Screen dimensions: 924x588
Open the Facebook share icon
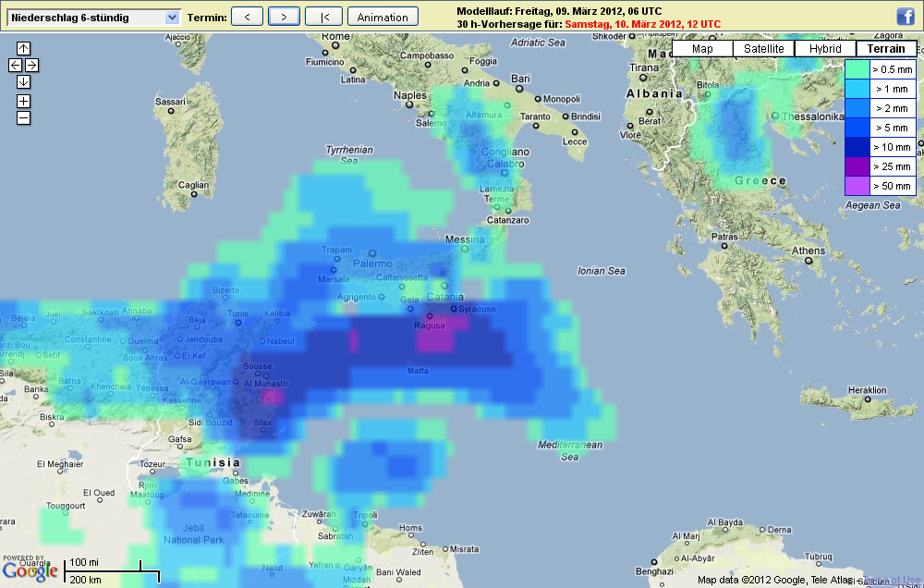click(x=906, y=17)
